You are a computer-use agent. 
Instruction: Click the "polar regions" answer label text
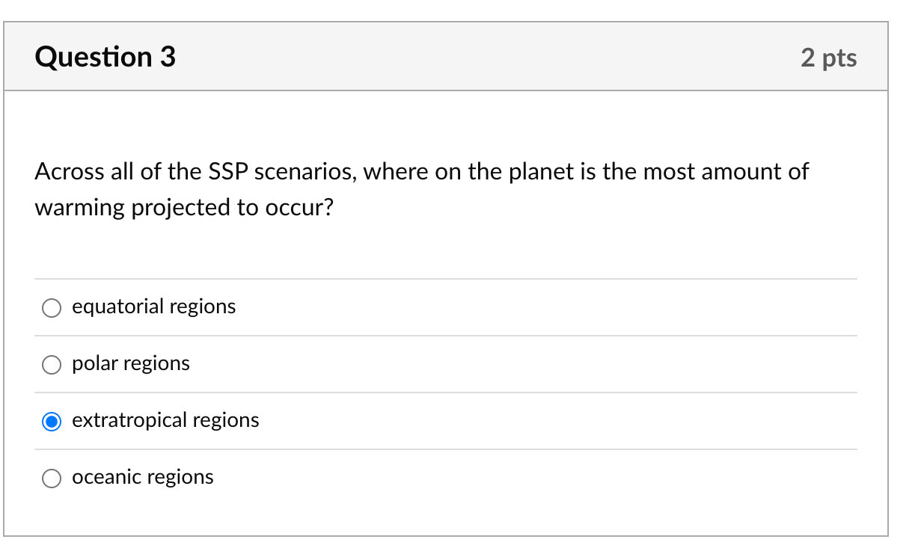pos(131,363)
